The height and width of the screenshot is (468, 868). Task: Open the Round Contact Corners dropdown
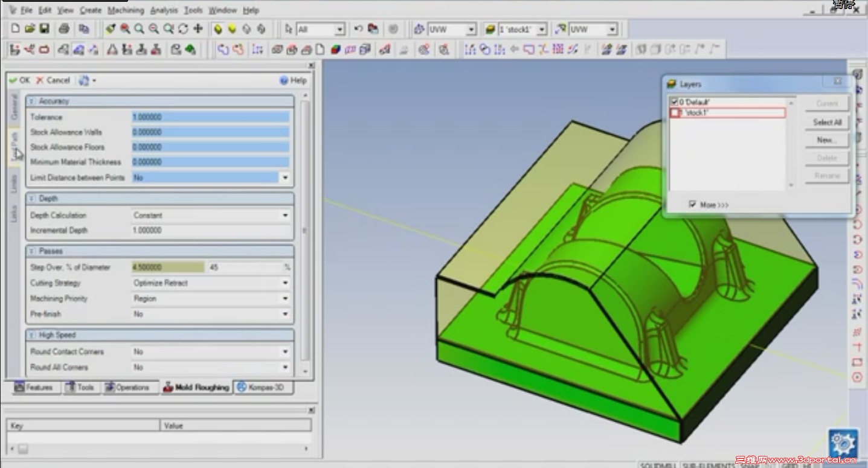click(285, 351)
